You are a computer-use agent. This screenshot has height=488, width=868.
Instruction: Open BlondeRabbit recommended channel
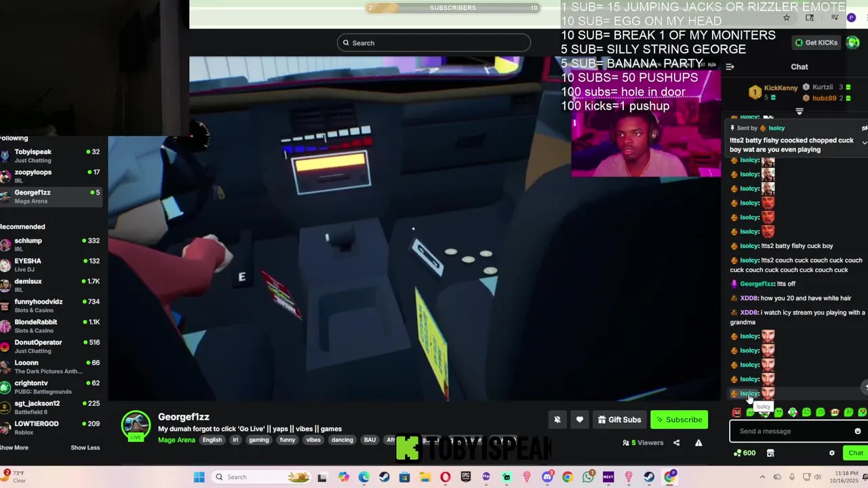coord(51,326)
